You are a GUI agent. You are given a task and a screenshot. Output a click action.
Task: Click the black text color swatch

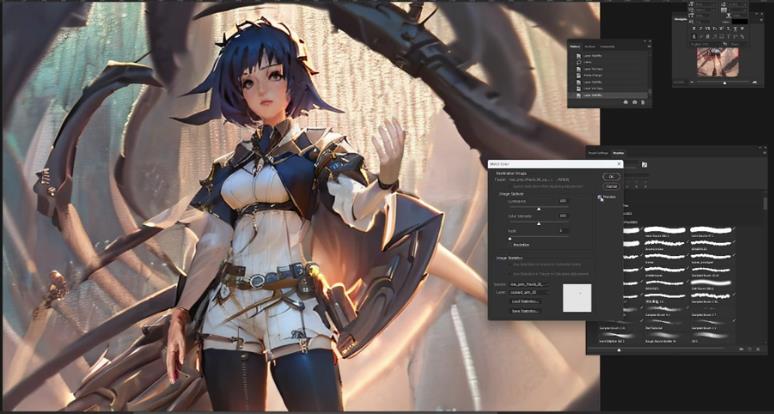point(740,21)
